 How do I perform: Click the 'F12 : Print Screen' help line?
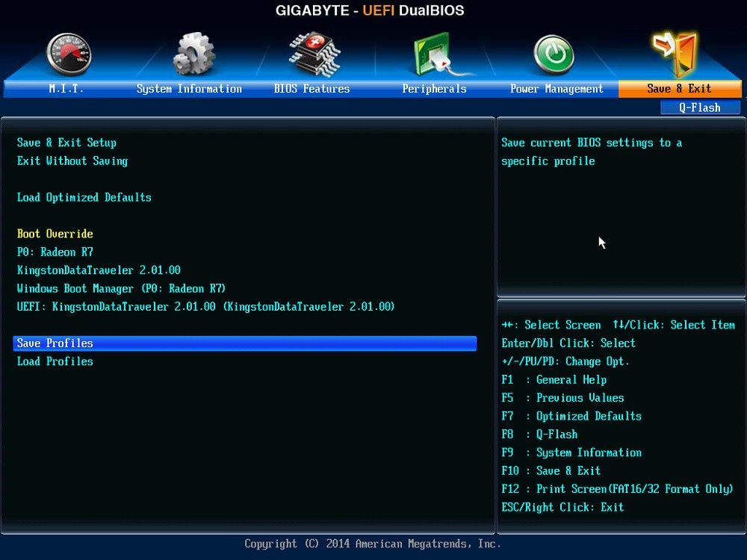(618, 489)
